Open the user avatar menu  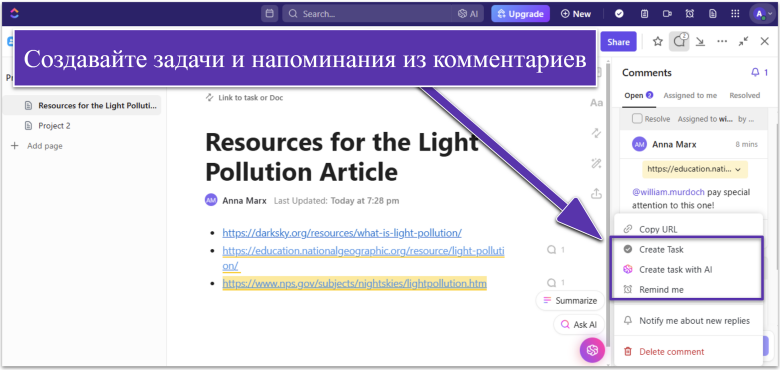[762, 14]
